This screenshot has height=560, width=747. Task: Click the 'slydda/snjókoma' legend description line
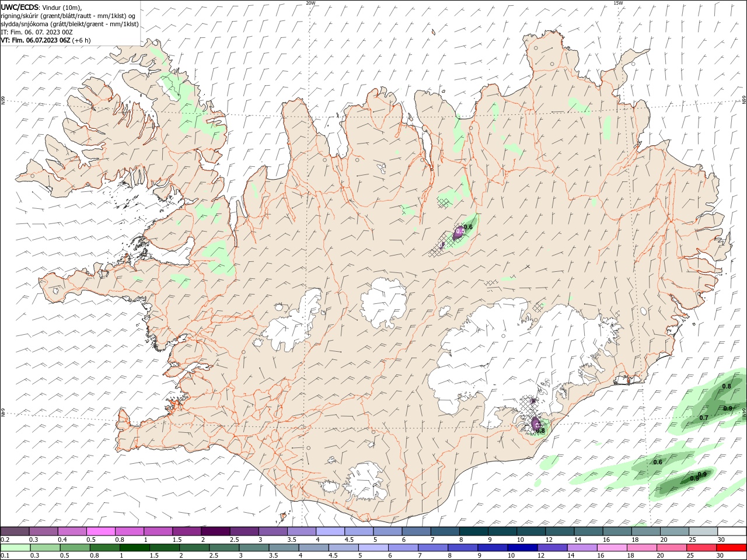(69, 24)
